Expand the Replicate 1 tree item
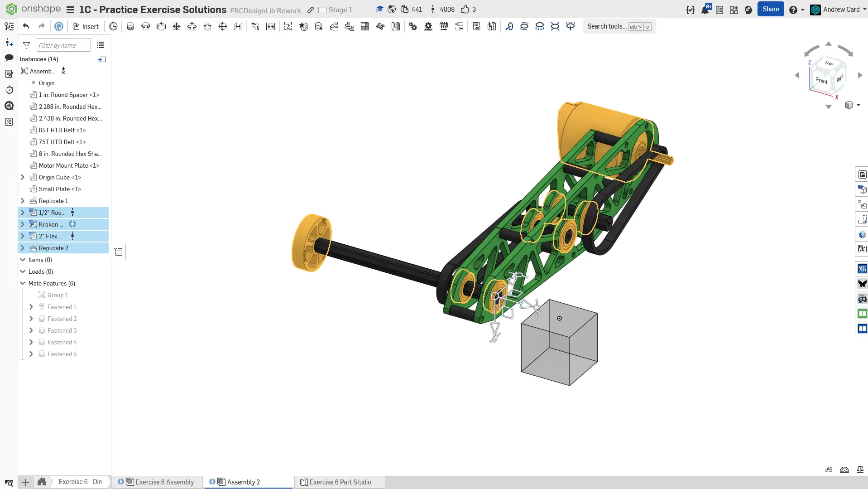Image resolution: width=868 pixels, height=489 pixels. click(23, 201)
